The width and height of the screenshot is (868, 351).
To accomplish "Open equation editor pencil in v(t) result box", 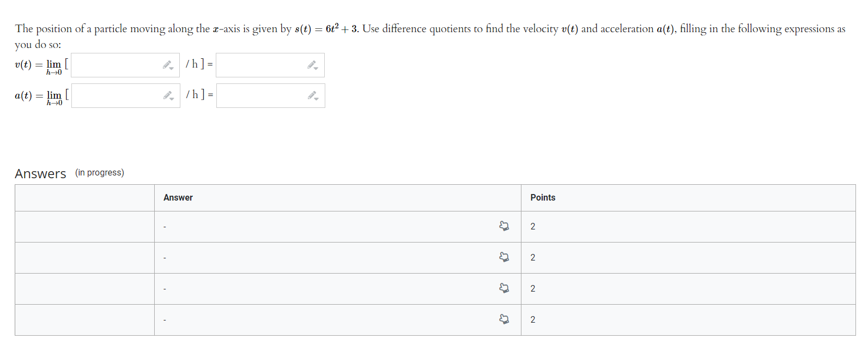I will point(312,65).
